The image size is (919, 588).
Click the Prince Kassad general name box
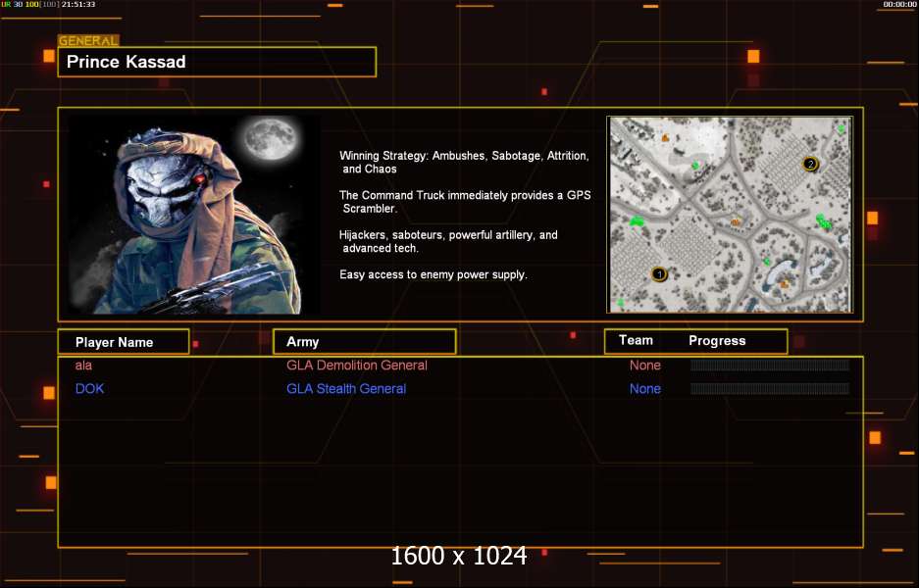(217, 62)
